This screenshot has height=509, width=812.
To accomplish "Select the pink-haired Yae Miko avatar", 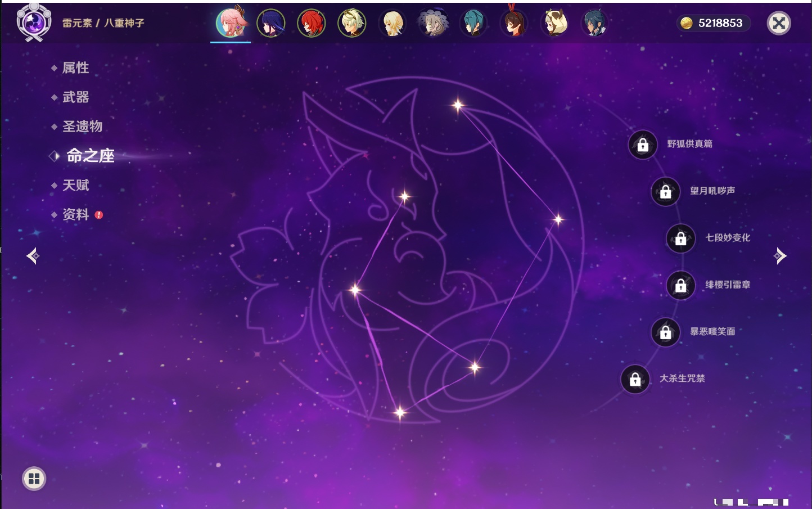I will coord(231,23).
